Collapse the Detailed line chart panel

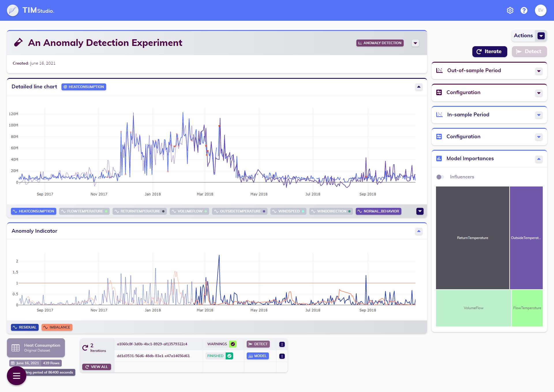[x=419, y=87]
